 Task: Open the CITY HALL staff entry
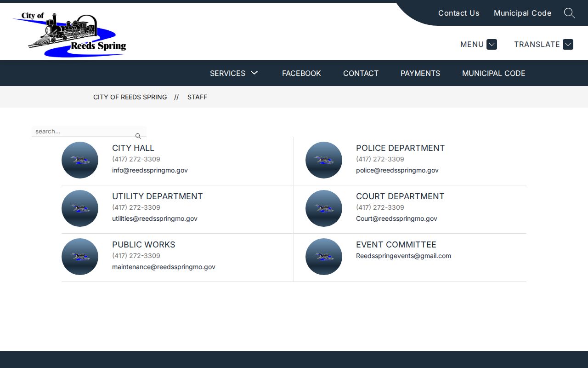133,148
